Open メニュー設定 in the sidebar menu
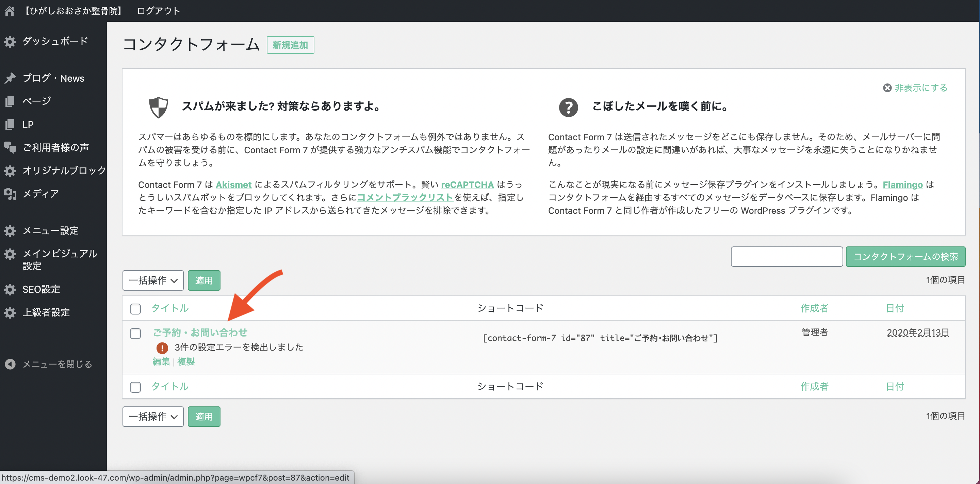Screen dimensions: 980x484 point(50,230)
